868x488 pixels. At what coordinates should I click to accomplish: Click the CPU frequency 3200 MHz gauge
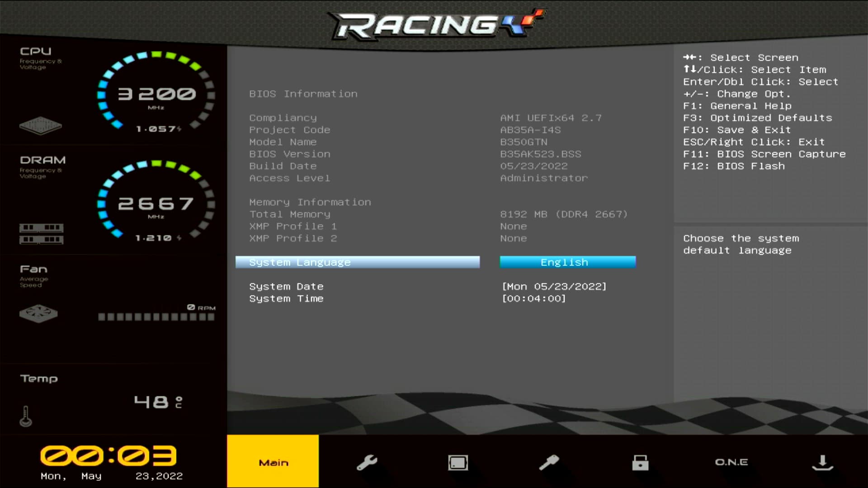tap(156, 94)
